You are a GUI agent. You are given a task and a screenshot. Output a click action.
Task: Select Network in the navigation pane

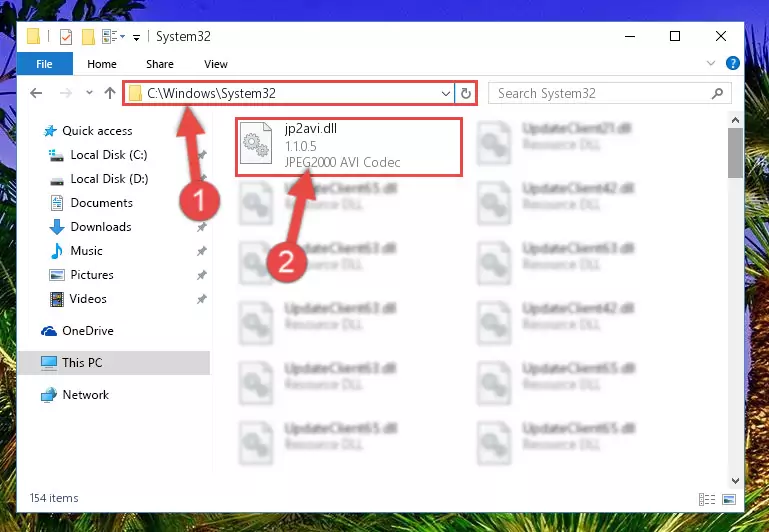pyautogui.click(x=85, y=395)
